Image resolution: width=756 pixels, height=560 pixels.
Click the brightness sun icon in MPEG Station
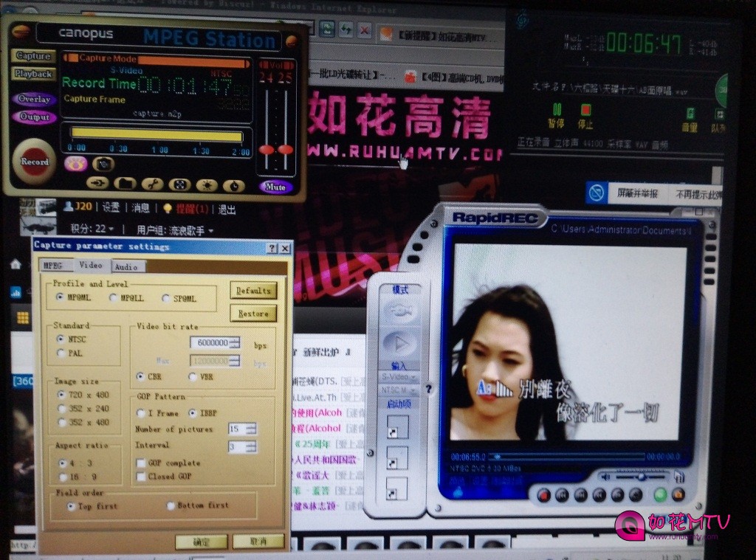pyautogui.click(x=207, y=185)
